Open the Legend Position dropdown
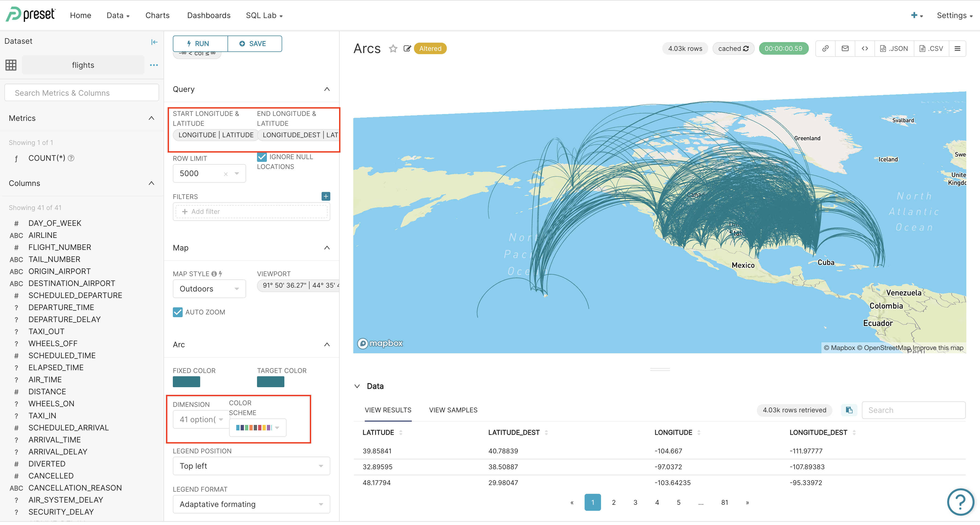The height and width of the screenshot is (525, 980). [251, 466]
